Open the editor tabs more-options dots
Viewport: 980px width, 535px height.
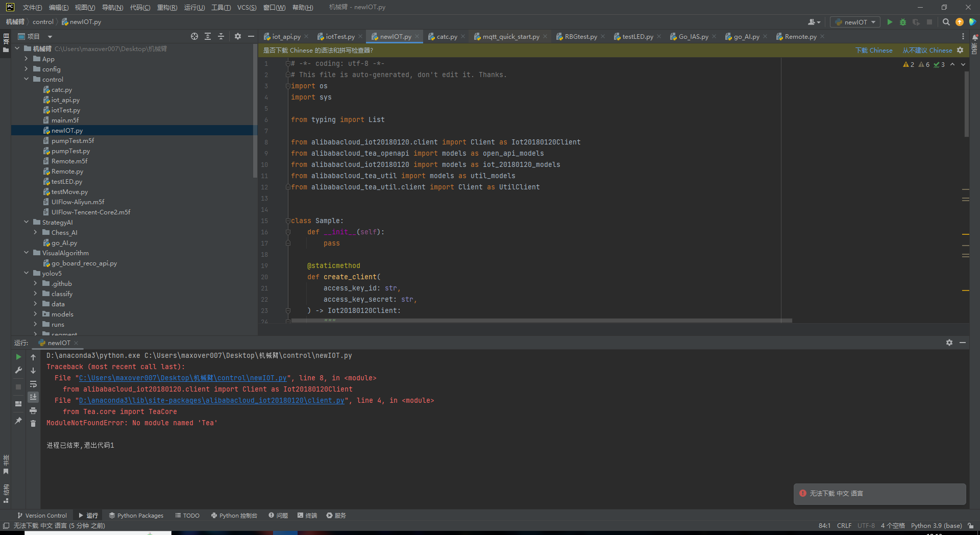[963, 36]
